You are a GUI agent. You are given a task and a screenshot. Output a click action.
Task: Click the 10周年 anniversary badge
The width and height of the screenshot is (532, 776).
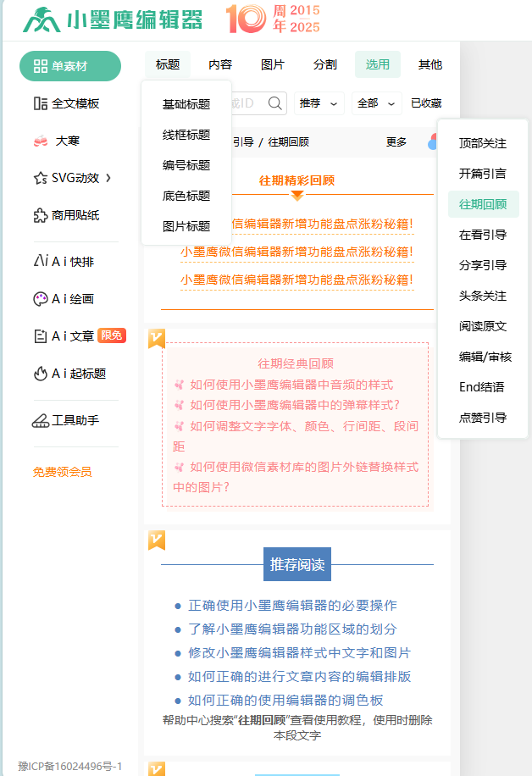point(273,19)
